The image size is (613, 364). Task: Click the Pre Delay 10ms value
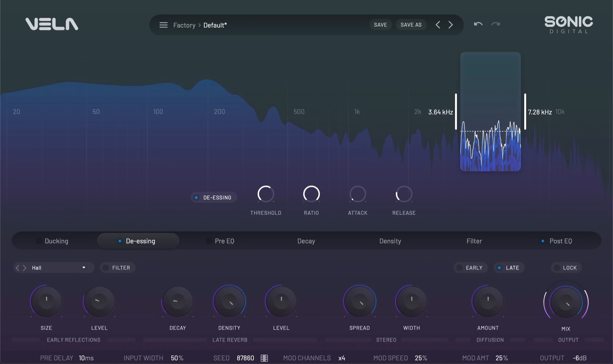[x=86, y=358]
